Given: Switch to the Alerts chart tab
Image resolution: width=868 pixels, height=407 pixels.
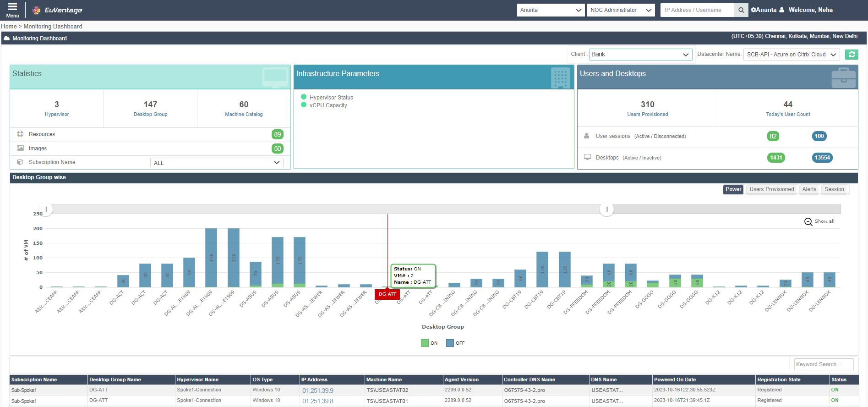Looking at the screenshot, I should (809, 189).
